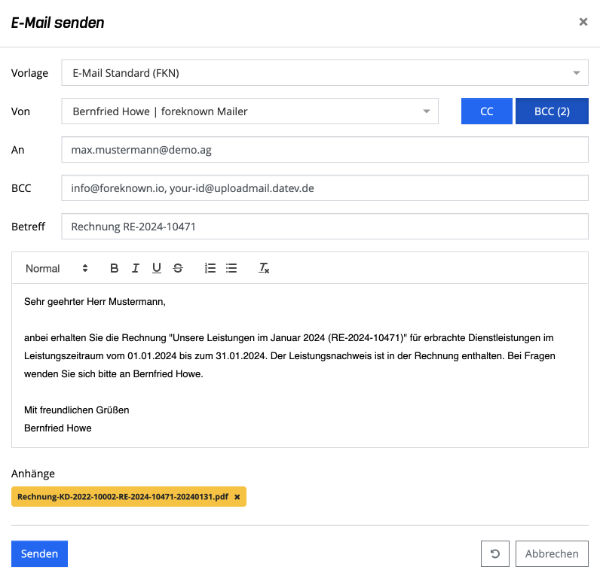Click into the BCC addresses field
This screenshot has height=579, width=600.
(325, 188)
